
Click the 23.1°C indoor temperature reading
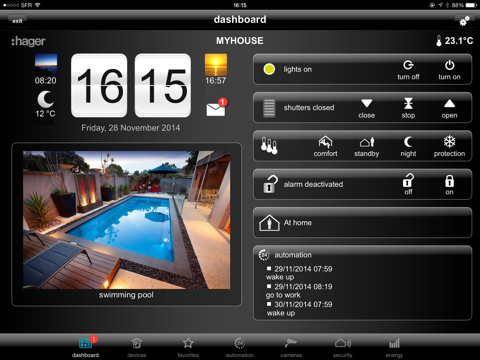(x=459, y=41)
